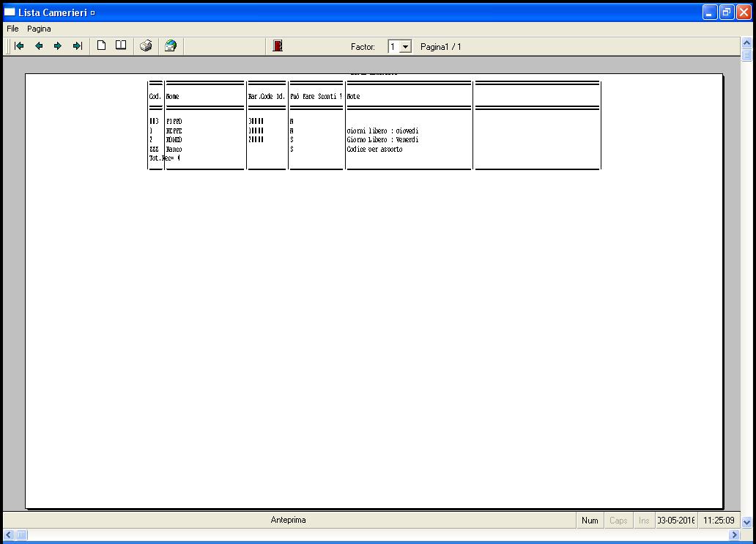Screen dimensions: 756x544
Task: Open the File menu
Action: pos(12,29)
